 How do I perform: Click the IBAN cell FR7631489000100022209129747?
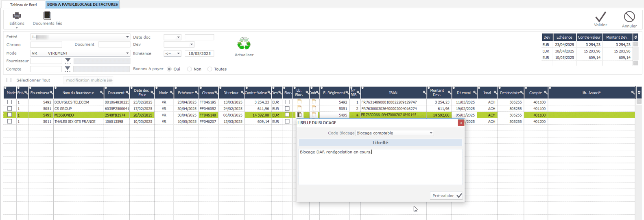393,102
